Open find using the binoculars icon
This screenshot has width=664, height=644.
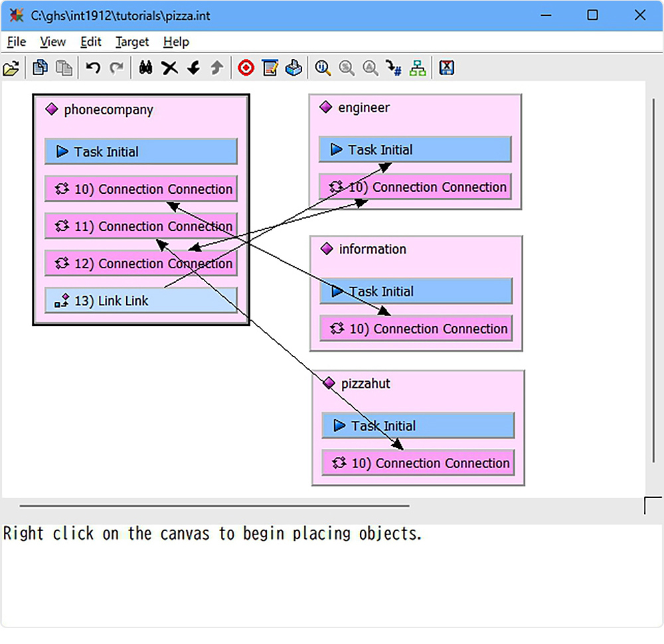(x=145, y=68)
